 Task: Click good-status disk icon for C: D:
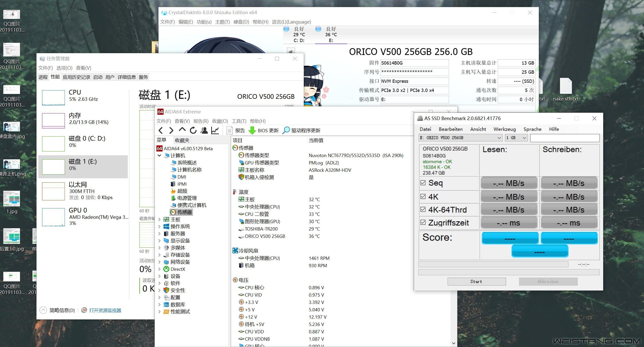point(286,29)
